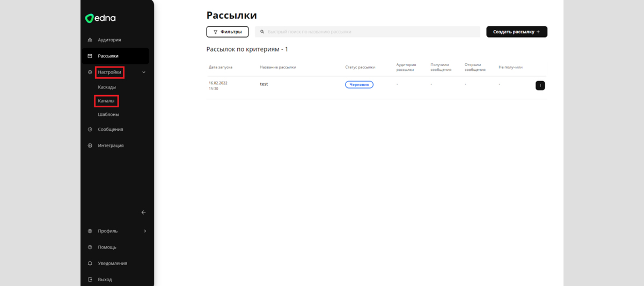Click the Сообщения sidebar icon

point(90,129)
